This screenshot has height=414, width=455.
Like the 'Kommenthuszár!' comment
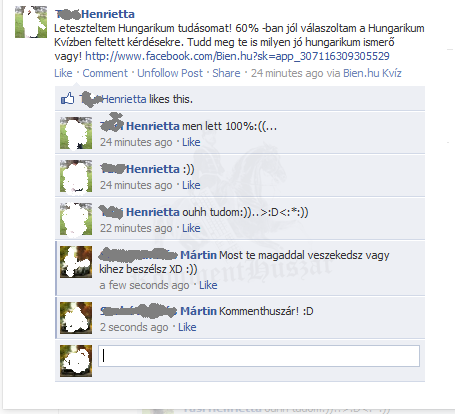tap(187, 327)
